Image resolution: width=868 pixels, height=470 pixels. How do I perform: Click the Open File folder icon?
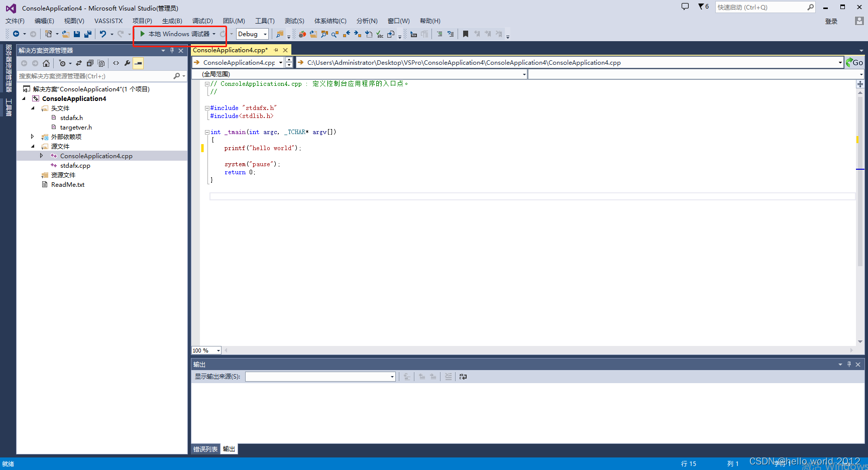(x=66, y=34)
